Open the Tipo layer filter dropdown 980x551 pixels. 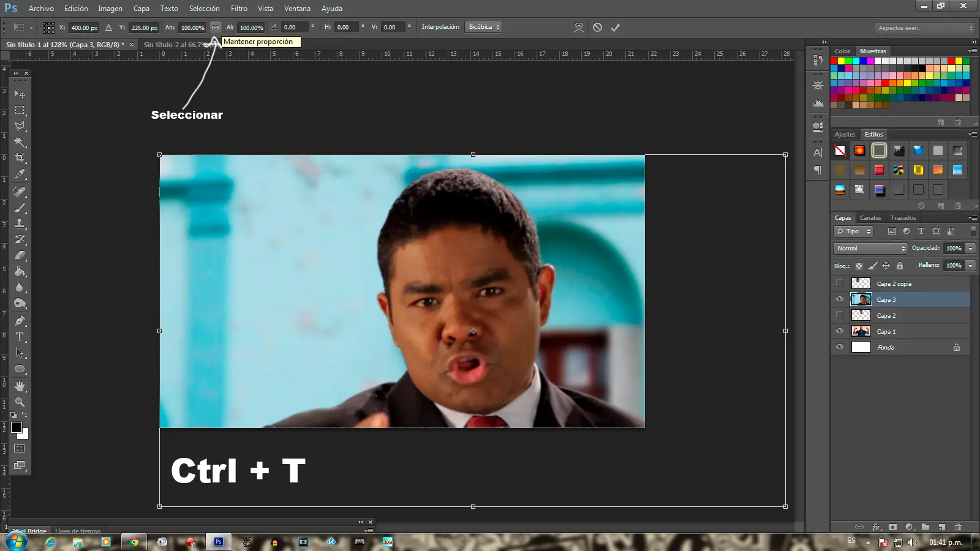[x=853, y=231]
